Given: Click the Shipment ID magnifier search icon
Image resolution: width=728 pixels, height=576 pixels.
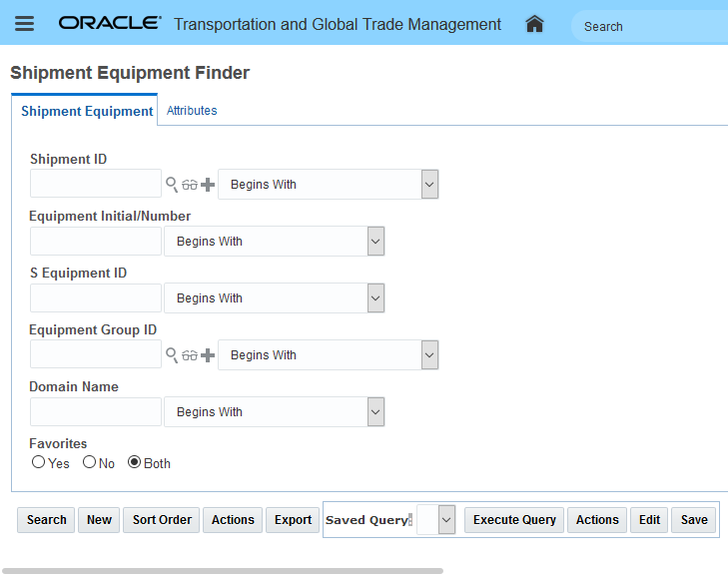Looking at the screenshot, I should point(172,185).
